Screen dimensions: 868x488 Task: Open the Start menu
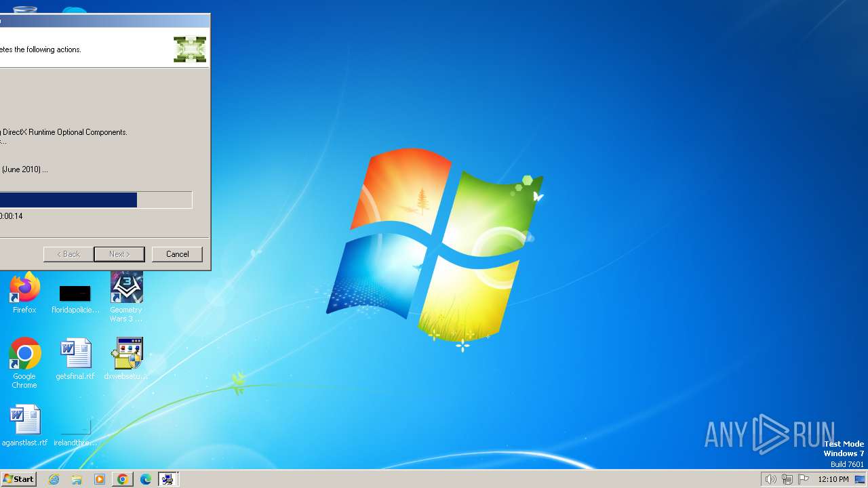point(18,479)
